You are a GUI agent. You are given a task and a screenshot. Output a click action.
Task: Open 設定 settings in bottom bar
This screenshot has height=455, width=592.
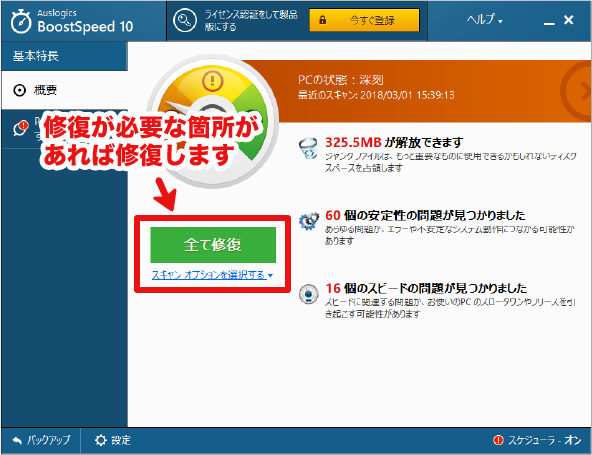(113, 440)
